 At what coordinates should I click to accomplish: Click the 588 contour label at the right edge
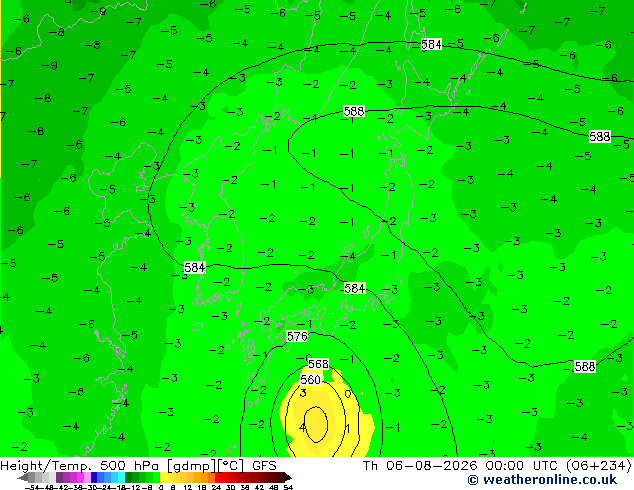(x=599, y=137)
